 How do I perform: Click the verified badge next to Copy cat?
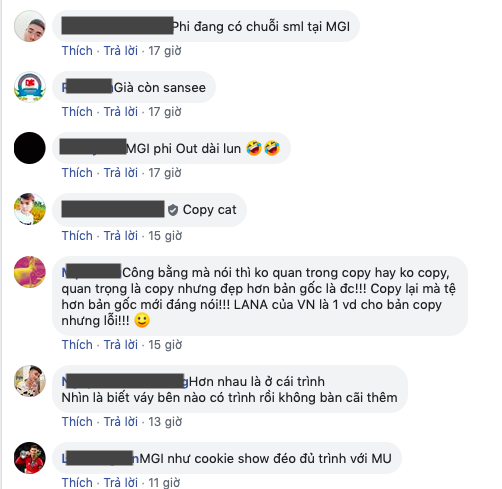pyautogui.click(x=173, y=210)
